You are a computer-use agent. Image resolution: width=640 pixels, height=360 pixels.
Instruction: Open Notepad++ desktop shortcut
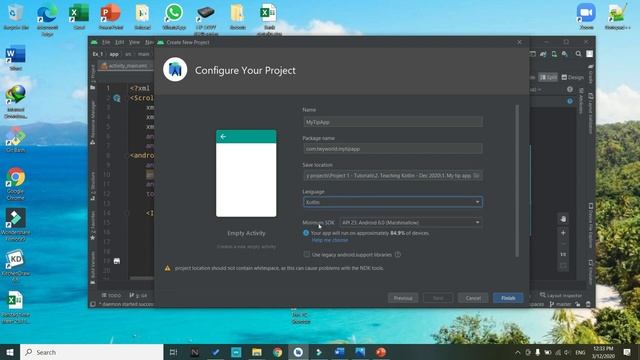click(x=618, y=16)
